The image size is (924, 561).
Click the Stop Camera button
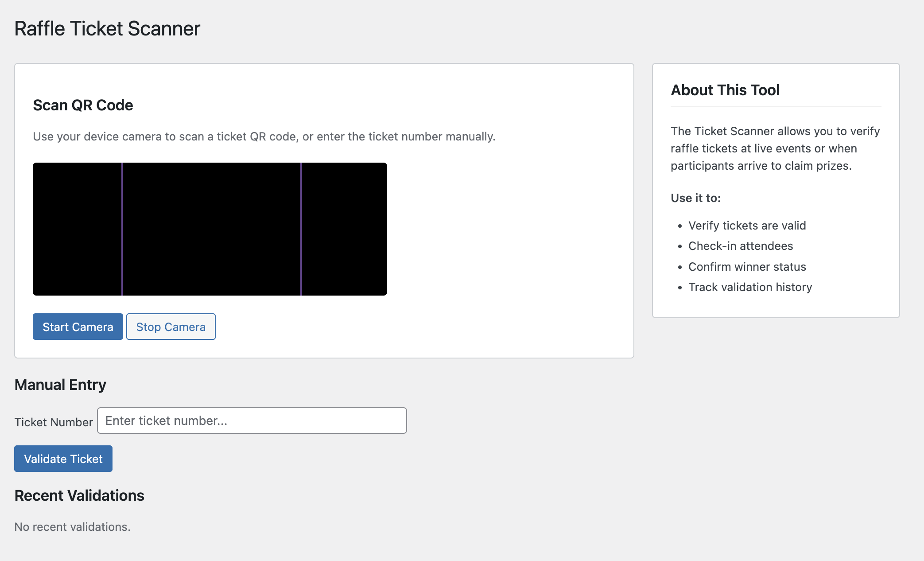tap(171, 327)
